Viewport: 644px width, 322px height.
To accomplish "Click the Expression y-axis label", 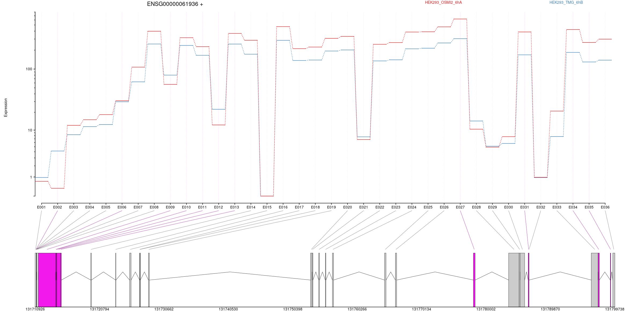I will 6,108.
